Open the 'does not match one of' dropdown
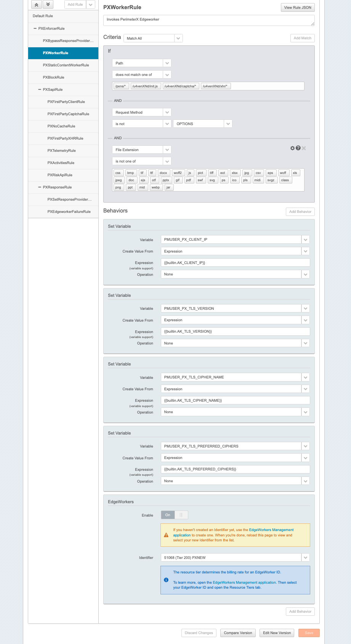This screenshot has height=644, width=351. click(167, 74)
